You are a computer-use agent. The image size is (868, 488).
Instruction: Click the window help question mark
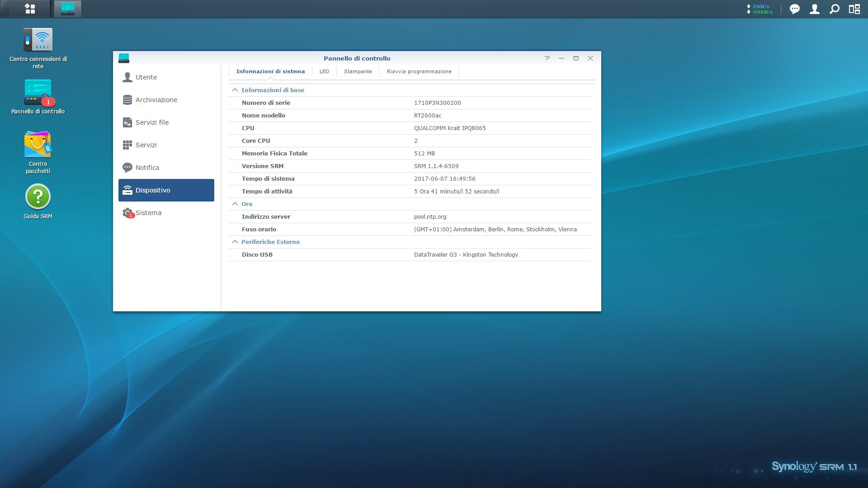[547, 58]
